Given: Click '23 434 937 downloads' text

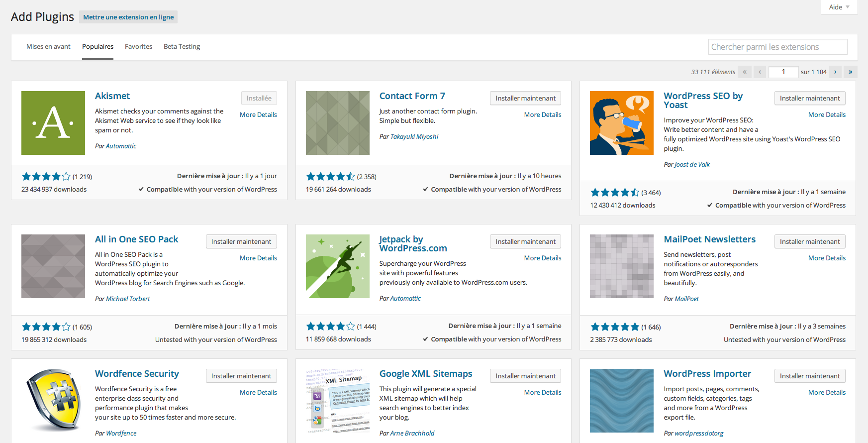Looking at the screenshot, I should (54, 189).
